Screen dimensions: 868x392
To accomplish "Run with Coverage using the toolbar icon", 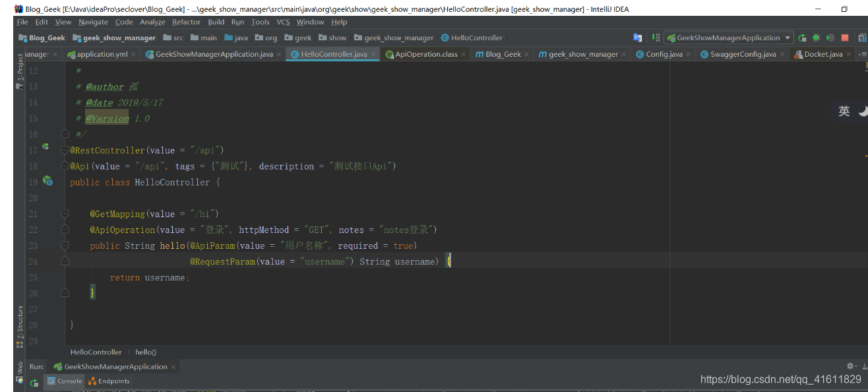I will tap(829, 38).
